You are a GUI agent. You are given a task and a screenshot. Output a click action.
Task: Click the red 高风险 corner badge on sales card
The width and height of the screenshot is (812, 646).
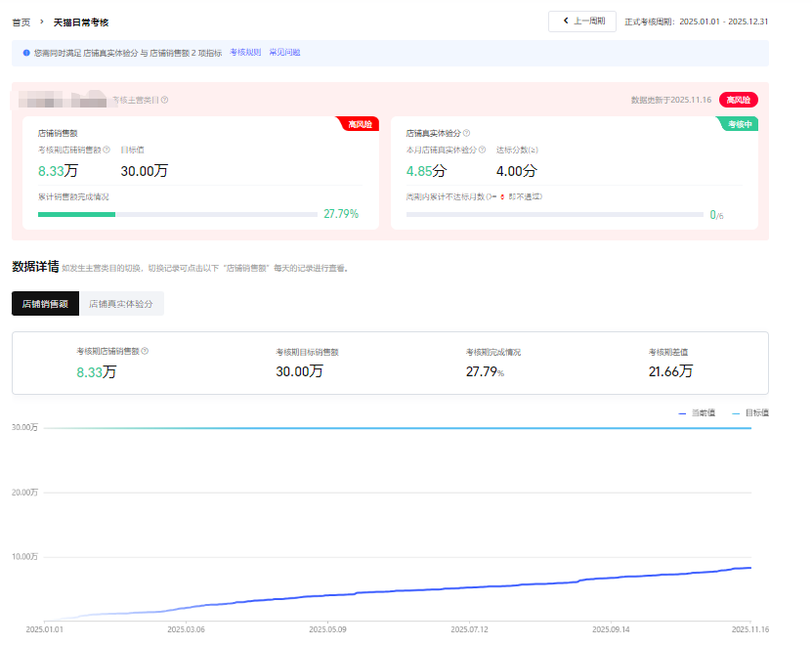tap(359, 124)
